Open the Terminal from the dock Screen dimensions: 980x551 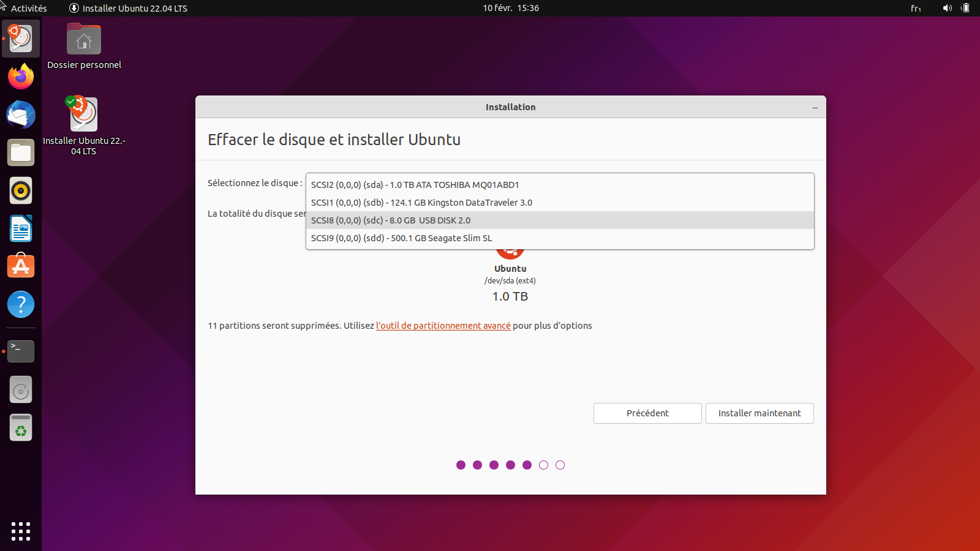(x=21, y=351)
